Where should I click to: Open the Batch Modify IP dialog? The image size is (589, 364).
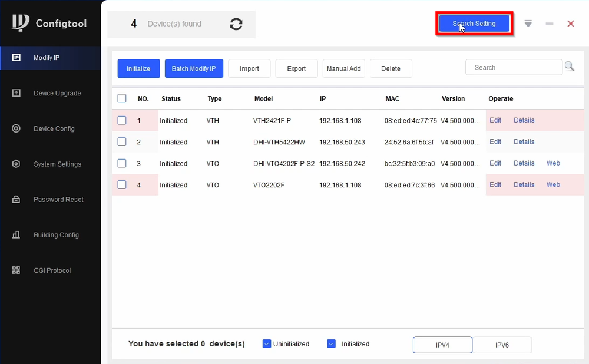[x=194, y=68]
